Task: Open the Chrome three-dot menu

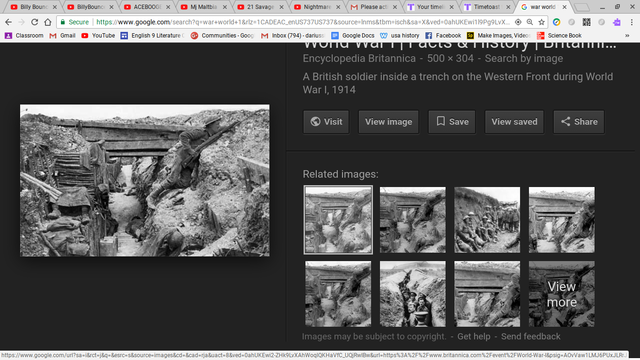Action: pyautogui.click(x=631, y=22)
